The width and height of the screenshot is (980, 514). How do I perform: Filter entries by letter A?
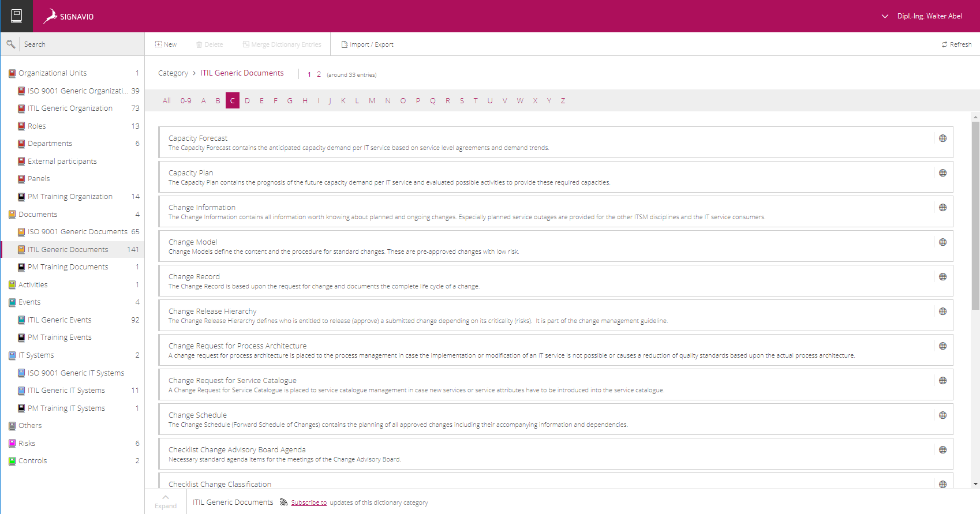203,100
